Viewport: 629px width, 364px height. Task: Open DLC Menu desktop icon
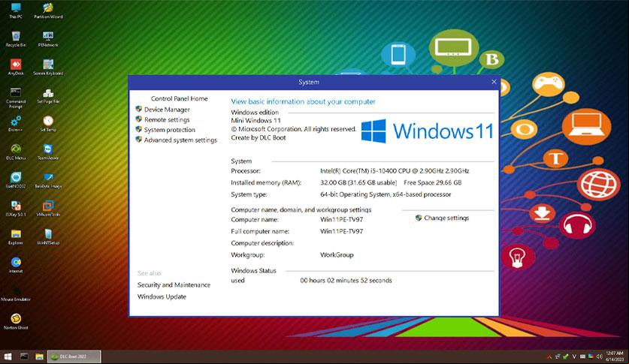tap(16, 152)
